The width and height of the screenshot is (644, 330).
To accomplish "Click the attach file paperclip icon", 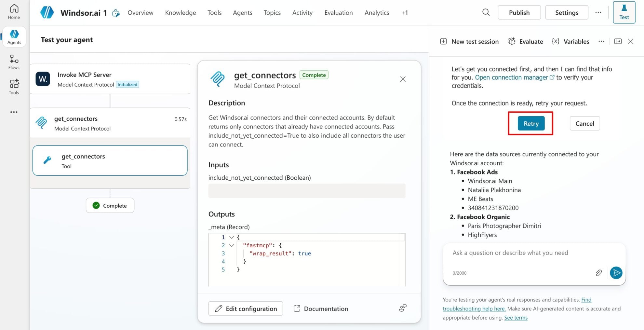I will [599, 273].
